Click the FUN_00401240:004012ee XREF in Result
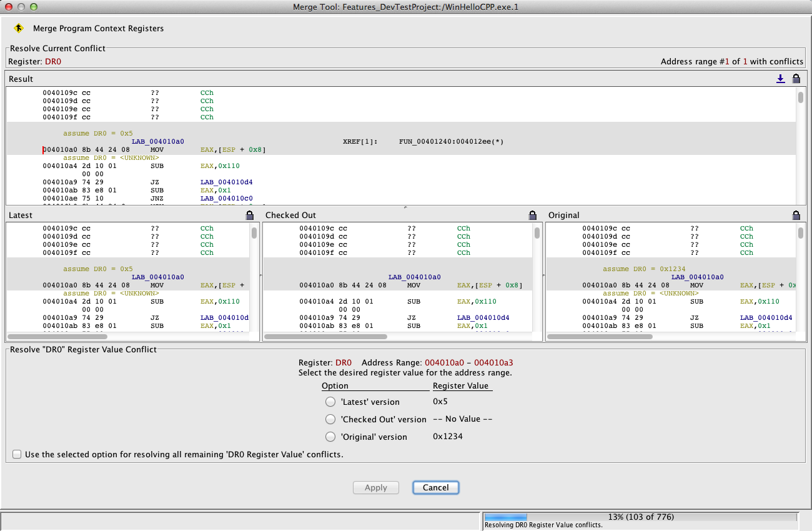812x531 pixels. tap(451, 142)
